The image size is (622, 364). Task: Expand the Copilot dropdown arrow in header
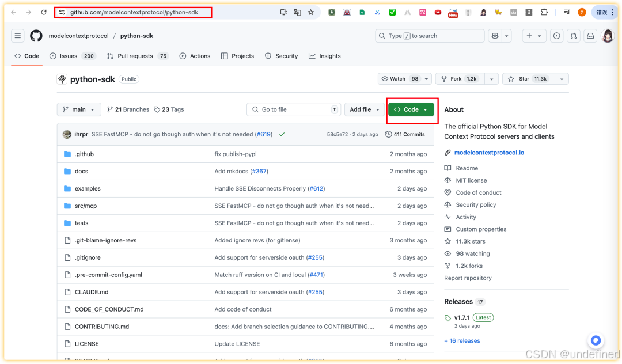pos(507,36)
